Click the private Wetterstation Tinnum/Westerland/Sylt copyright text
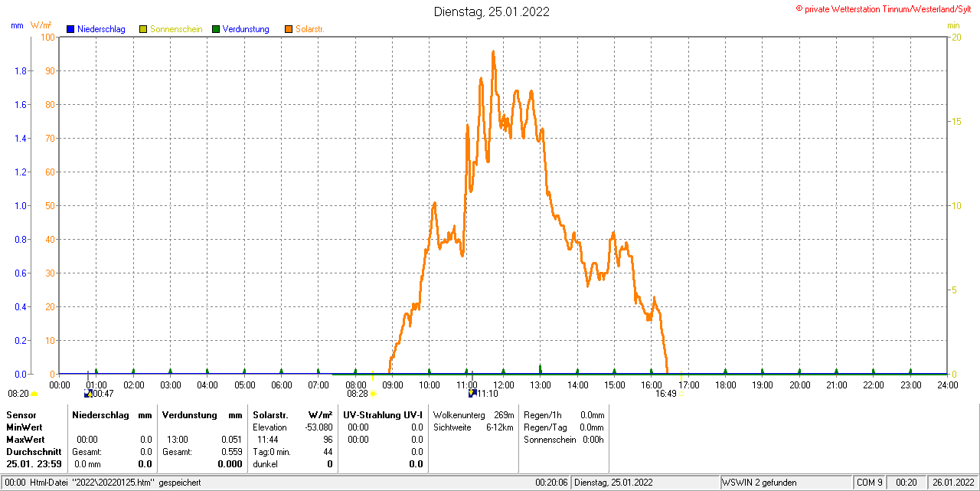 point(885,8)
